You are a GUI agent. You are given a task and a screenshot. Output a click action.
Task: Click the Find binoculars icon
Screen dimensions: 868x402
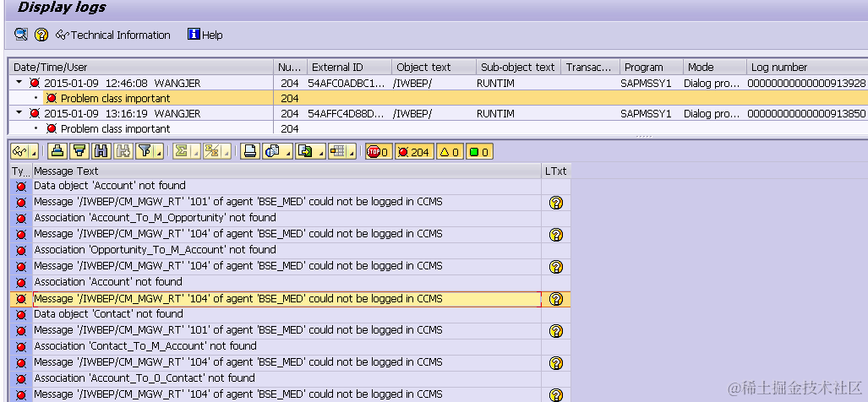coord(101,151)
